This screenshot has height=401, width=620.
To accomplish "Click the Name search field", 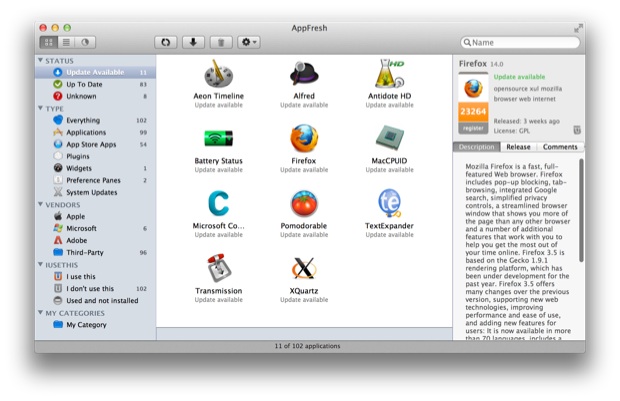I will tap(520, 42).
